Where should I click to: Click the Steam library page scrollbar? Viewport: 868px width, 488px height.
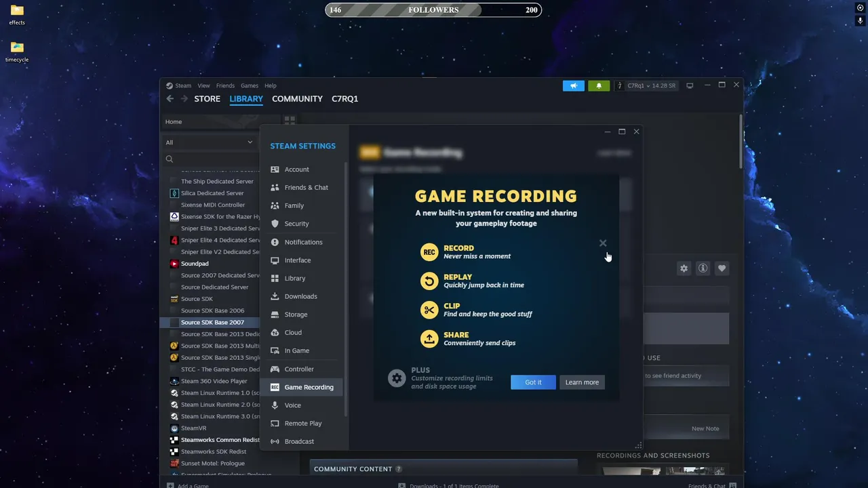tap(741, 142)
